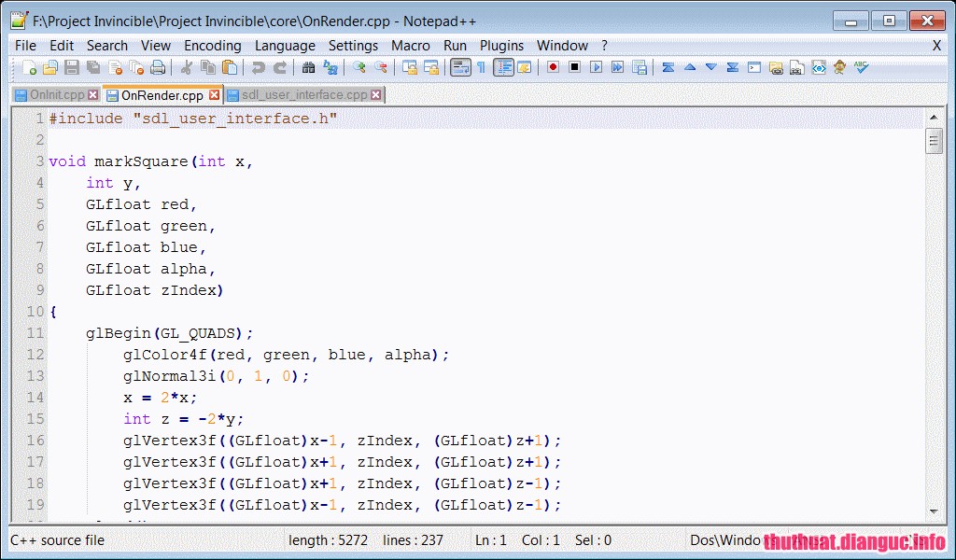Open the Settings menu
Viewport: 956px width, 560px height.
click(354, 46)
